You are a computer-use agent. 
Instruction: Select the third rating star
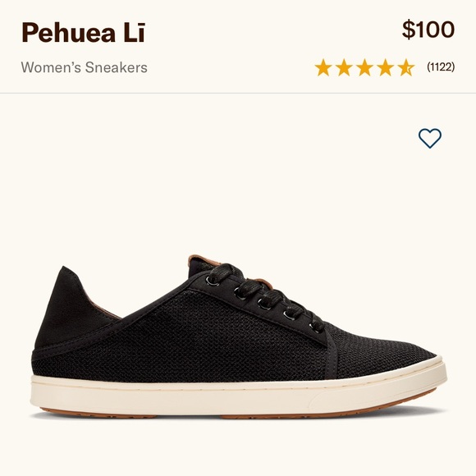364,67
